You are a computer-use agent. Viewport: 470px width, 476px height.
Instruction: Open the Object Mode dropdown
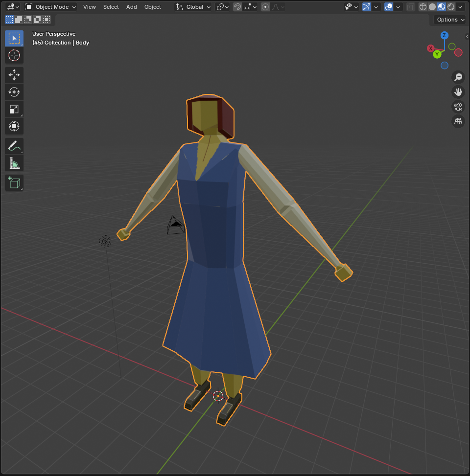51,7
